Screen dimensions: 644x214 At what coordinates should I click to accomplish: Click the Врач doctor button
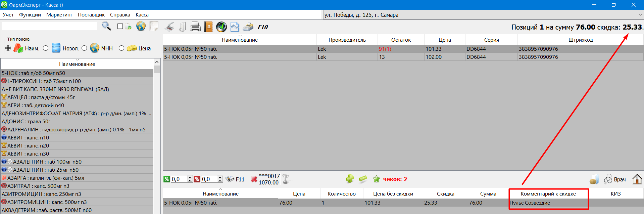(615, 179)
